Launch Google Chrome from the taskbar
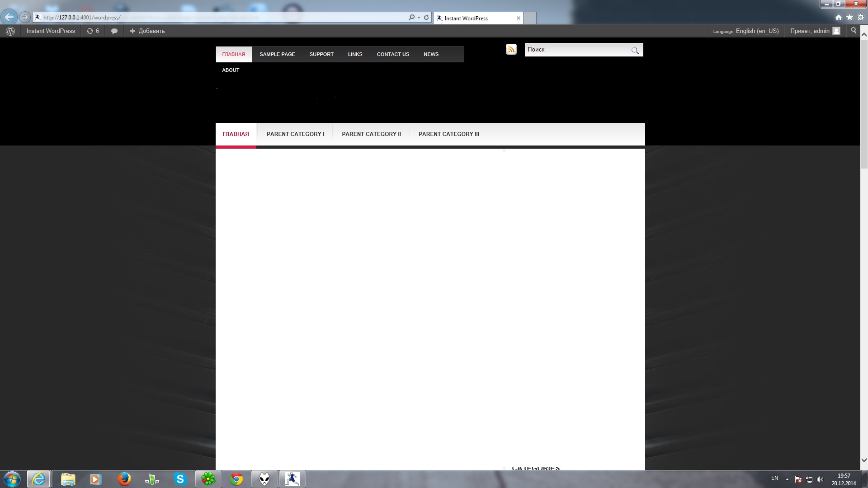The height and width of the screenshot is (488, 868). (x=236, y=479)
